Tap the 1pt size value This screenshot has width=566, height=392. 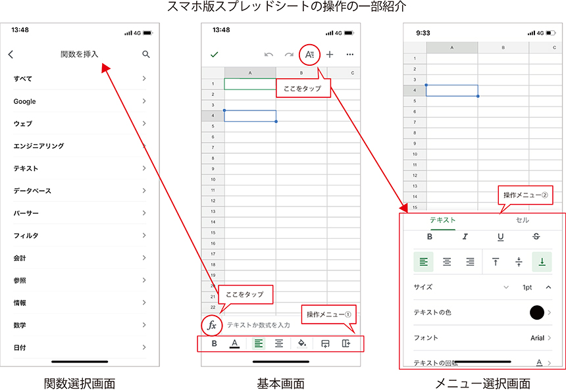527,287
